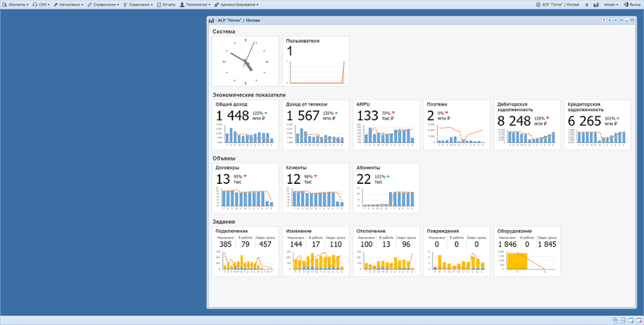Viewport: 644px width, 325px height.
Task: Open the Отчеты menu item
Action: (166, 5)
